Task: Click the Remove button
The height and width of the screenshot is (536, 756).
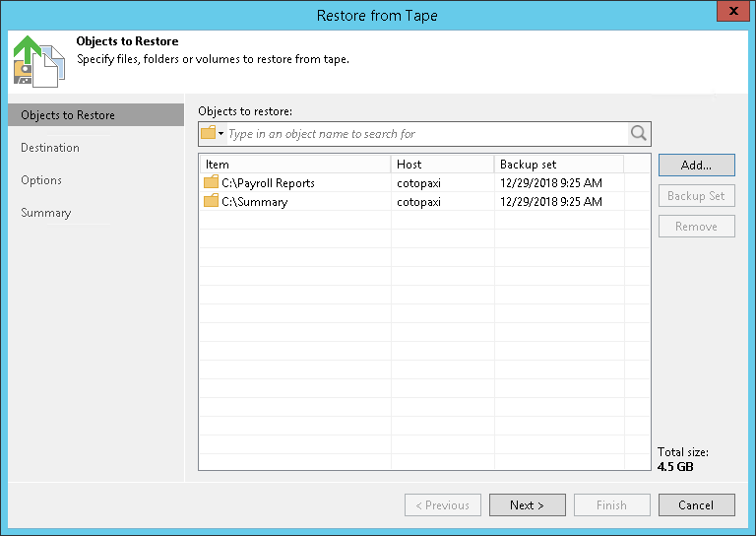Action: [697, 227]
